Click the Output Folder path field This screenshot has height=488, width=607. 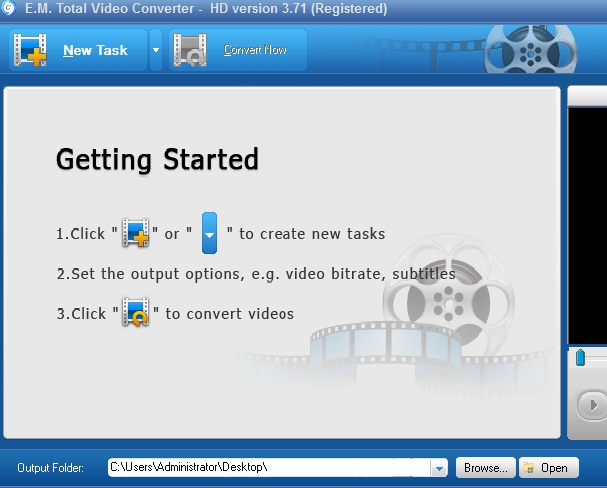(269, 467)
